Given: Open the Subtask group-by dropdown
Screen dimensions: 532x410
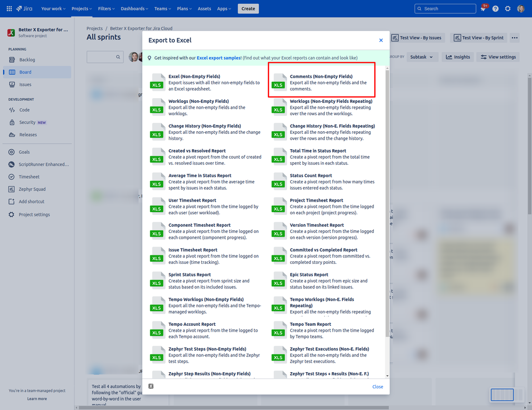Looking at the screenshot, I should pyautogui.click(x=422, y=57).
